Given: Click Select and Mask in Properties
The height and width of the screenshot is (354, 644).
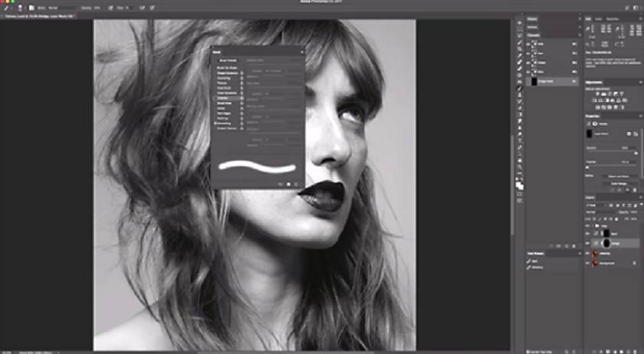Looking at the screenshot, I should (x=619, y=176).
